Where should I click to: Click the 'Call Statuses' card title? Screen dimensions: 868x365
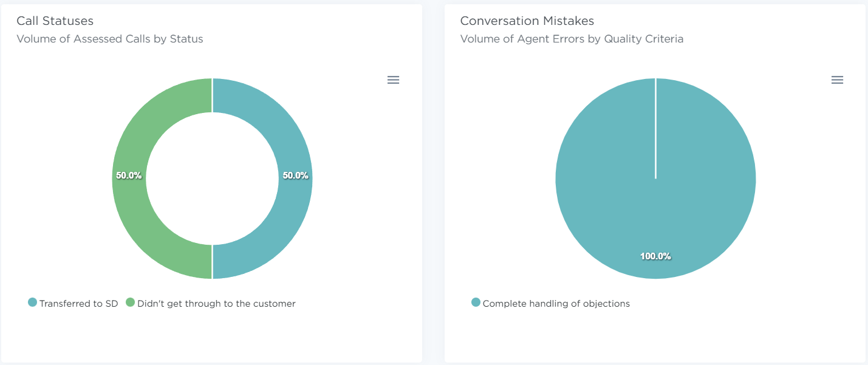point(55,21)
